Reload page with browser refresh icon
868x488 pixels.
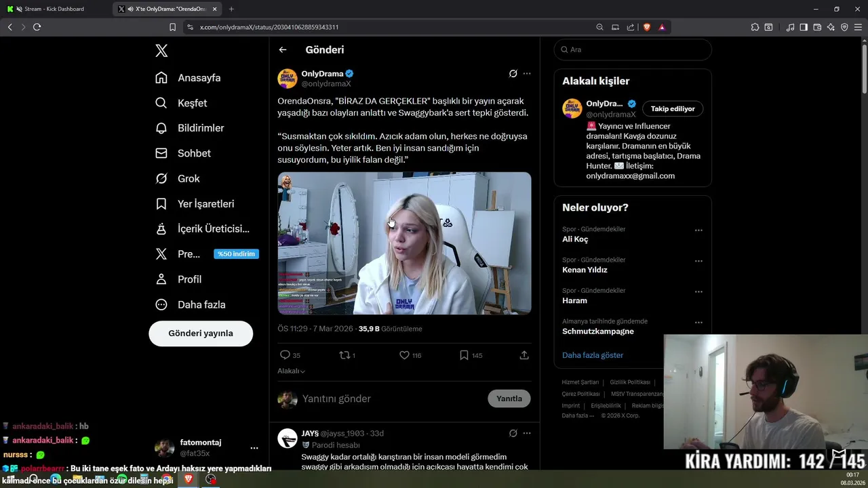37,27
